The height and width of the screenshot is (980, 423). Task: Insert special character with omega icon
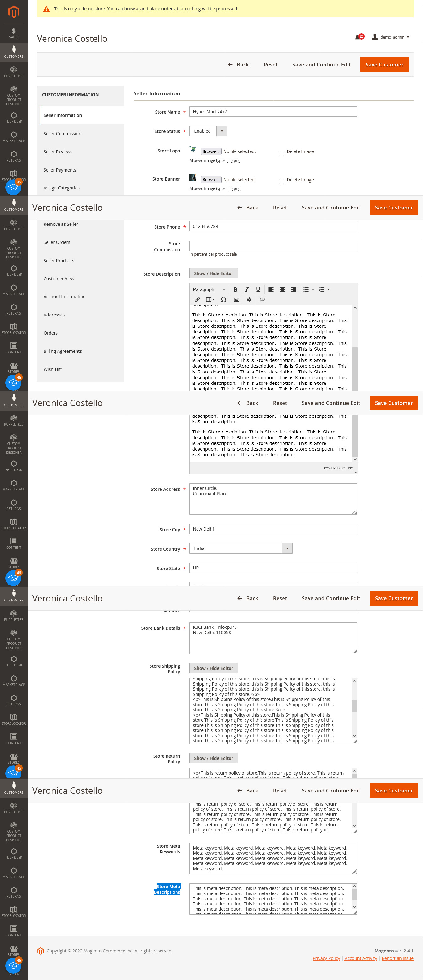tap(224, 299)
